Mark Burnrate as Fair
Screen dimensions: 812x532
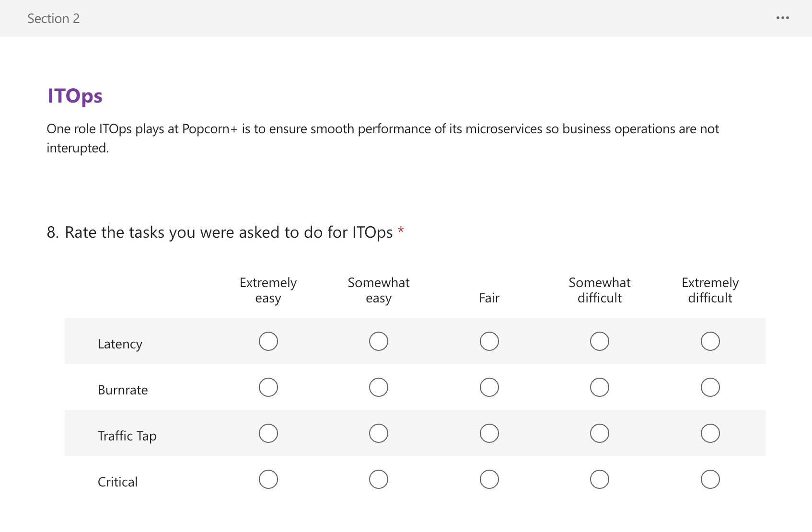point(489,387)
